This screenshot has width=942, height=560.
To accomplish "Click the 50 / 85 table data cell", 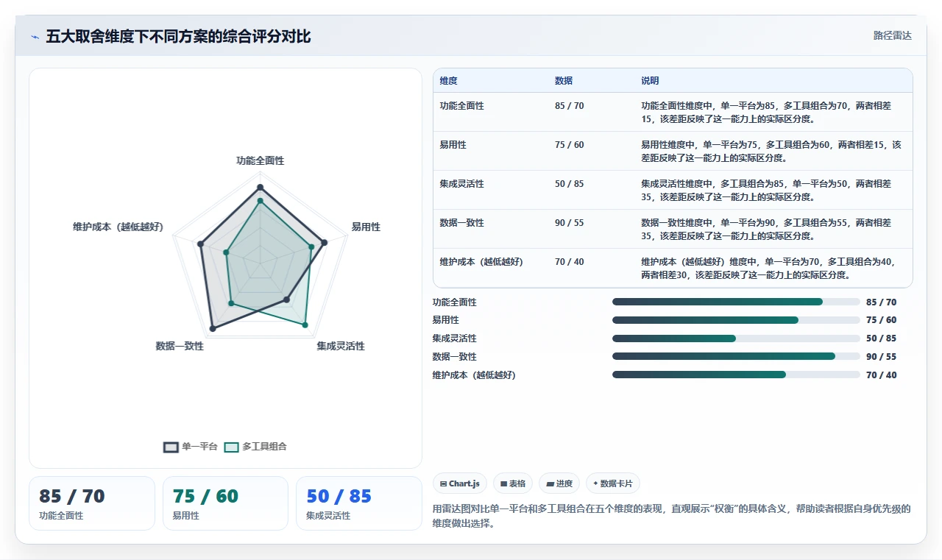I will click(x=570, y=184).
